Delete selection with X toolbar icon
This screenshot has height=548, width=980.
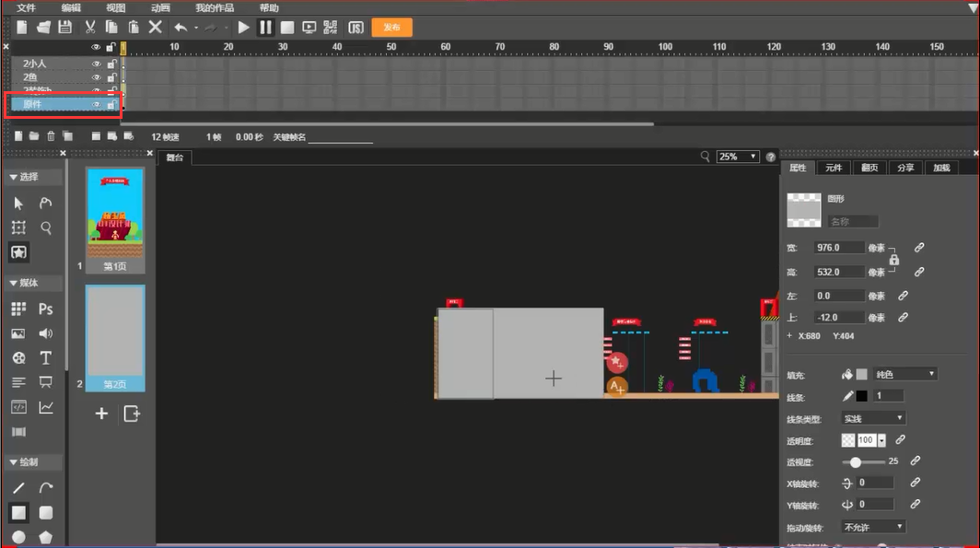[x=155, y=28]
